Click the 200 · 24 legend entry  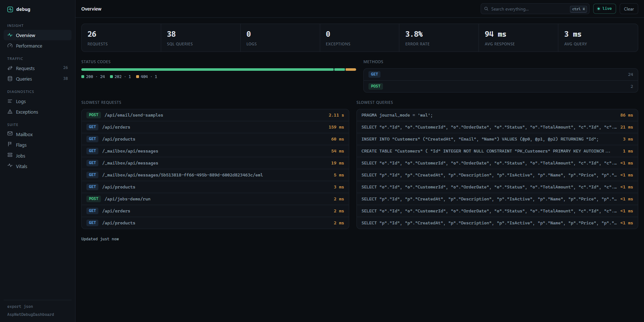[x=93, y=77]
